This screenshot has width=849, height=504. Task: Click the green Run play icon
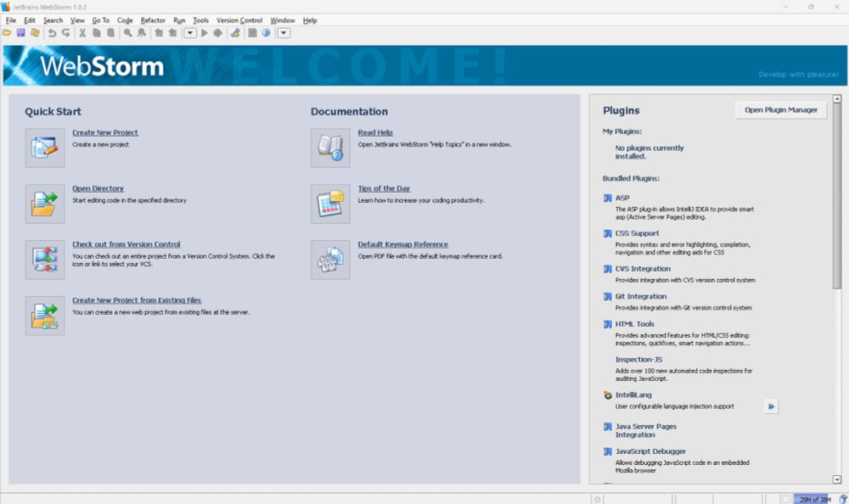pos(204,33)
